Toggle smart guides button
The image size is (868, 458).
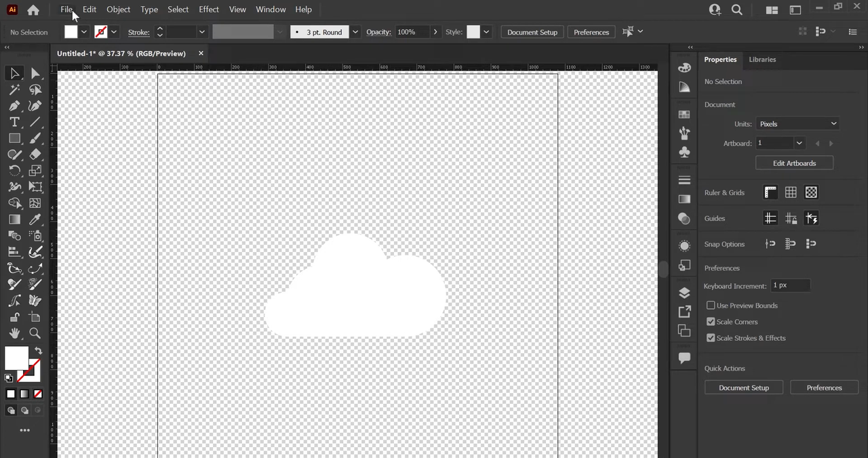tap(811, 218)
